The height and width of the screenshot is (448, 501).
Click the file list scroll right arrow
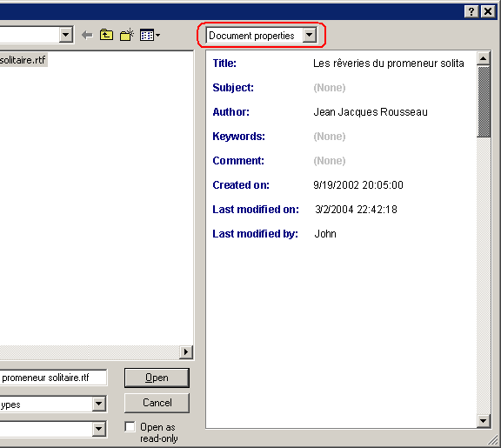[186, 352]
